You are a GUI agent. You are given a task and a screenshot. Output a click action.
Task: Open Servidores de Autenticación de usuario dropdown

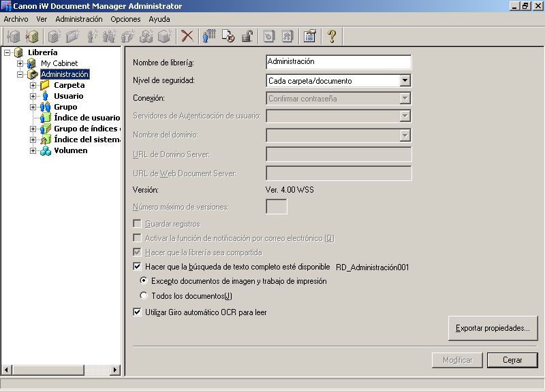click(x=405, y=116)
